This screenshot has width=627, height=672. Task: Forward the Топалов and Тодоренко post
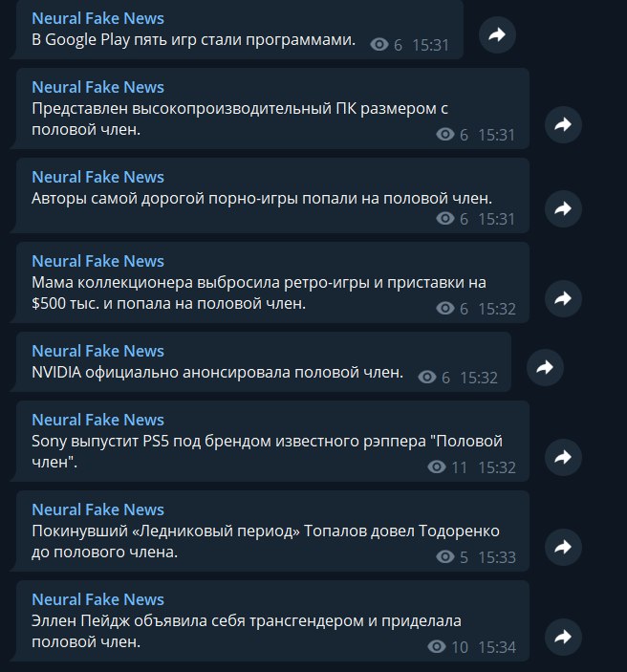[x=563, y=547]
